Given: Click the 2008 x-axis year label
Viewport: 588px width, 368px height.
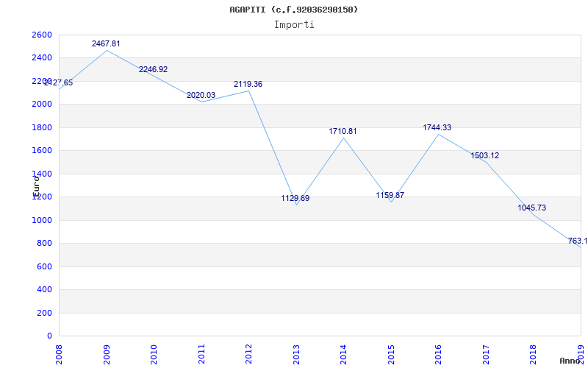Looking at the screenshot, I should [x=59, y=355].
